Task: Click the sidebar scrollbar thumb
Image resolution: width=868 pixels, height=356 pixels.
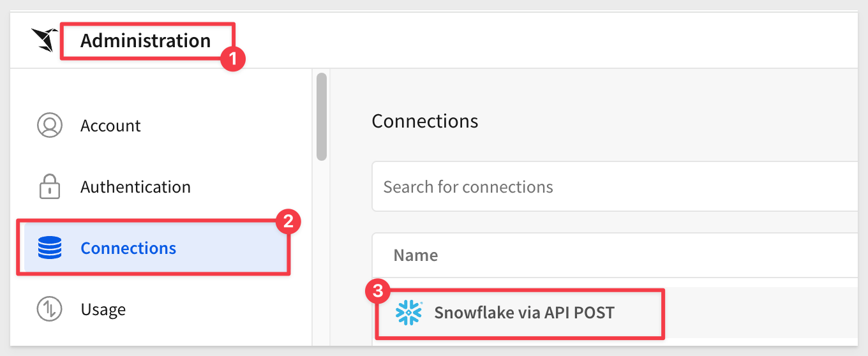Action: [322, 116]
